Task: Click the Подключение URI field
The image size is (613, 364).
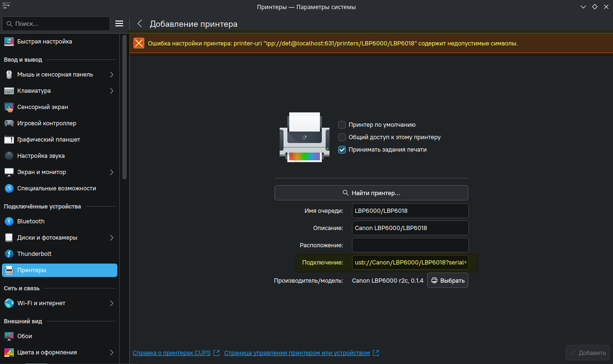Action: tap(410, 263)
